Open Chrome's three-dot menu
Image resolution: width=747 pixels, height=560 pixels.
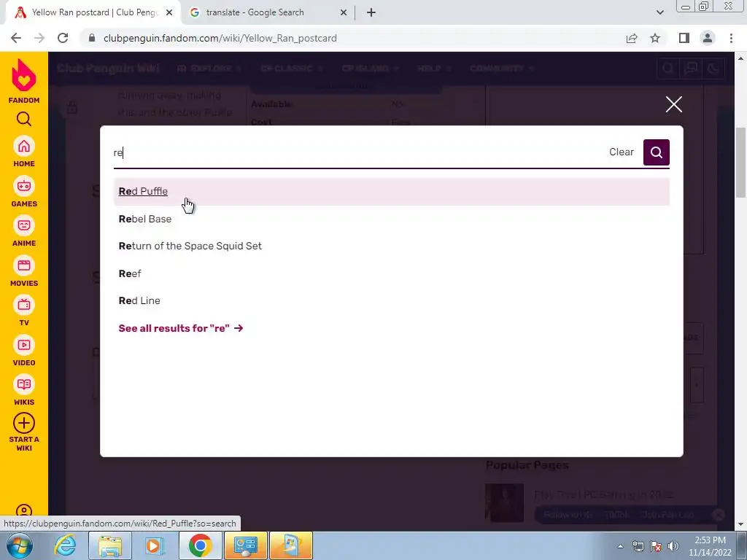(x=731, y=38)
